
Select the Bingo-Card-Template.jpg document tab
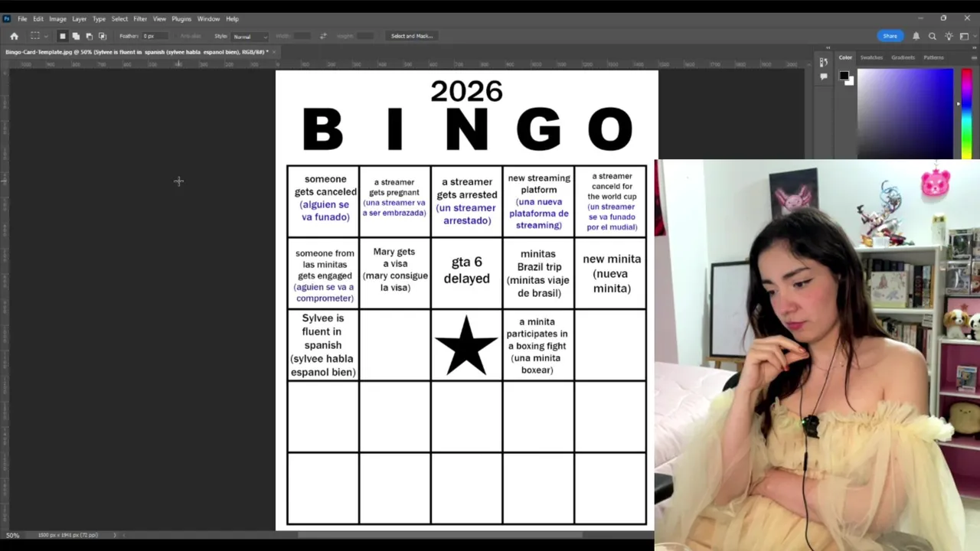click(137, 52)
